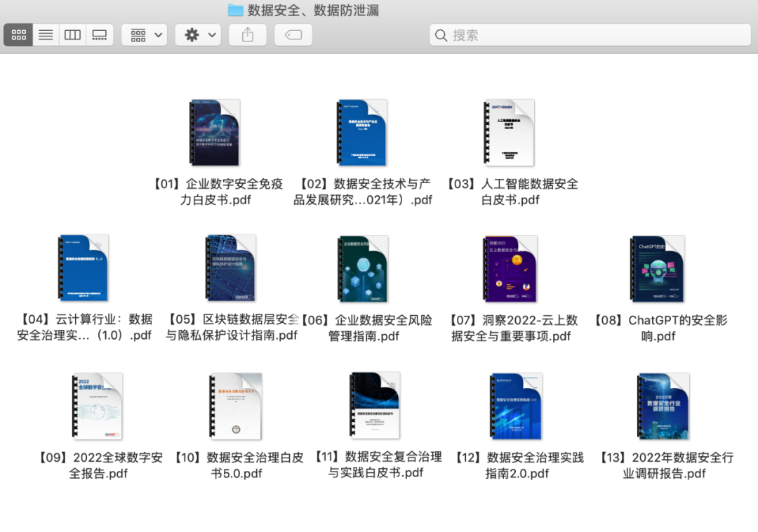
Task: Click the Edit Tags toolbar button
Action: coord(293,35)
